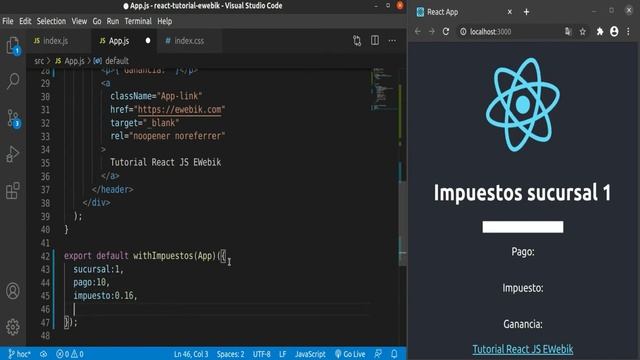
Task: Open the Terminal menu
Action: tap(138, 21)
